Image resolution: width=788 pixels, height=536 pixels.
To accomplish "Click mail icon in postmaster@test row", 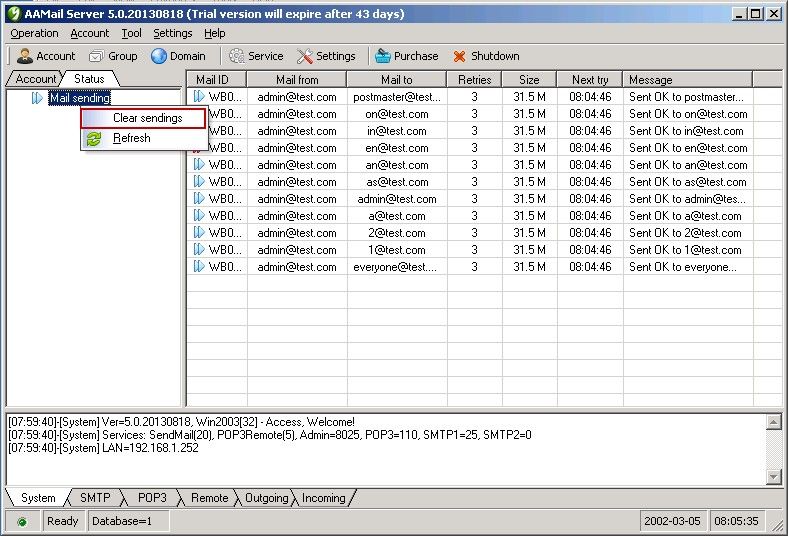I will [x=199, y=96].
